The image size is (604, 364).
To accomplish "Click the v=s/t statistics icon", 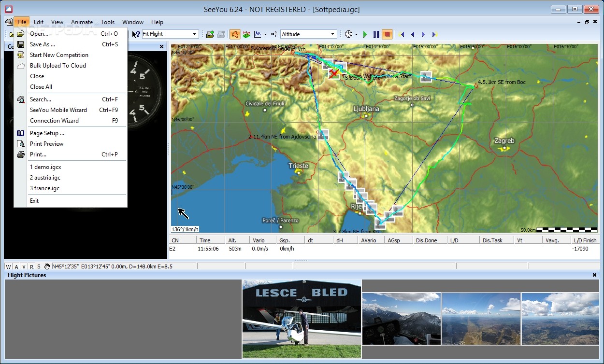I will click(x=274, y=34).
